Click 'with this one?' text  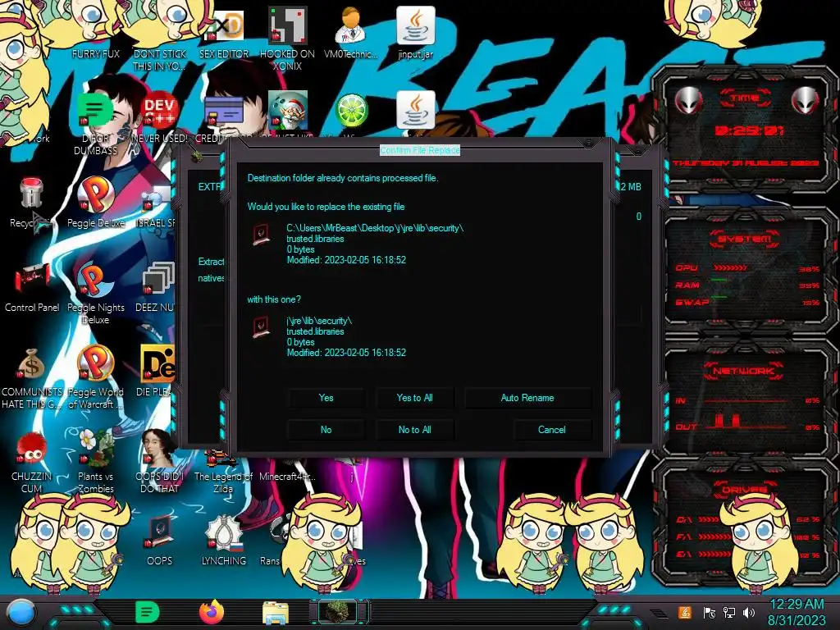coord(274,299)
